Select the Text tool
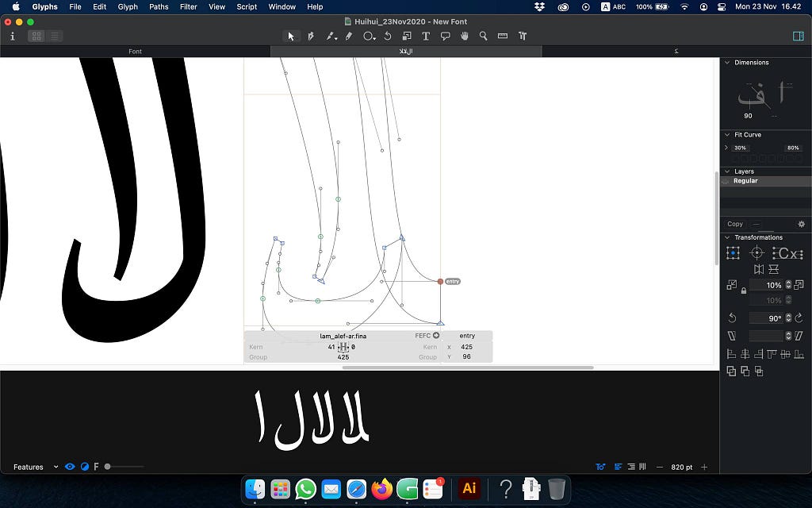The image size is (812, 508). tap(426, 36)
